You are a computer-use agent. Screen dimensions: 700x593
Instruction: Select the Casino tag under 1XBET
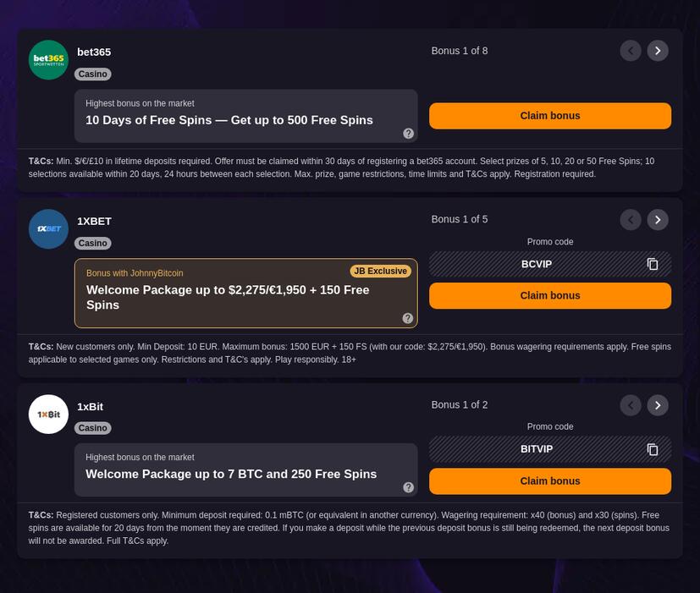tap(92, 243)
